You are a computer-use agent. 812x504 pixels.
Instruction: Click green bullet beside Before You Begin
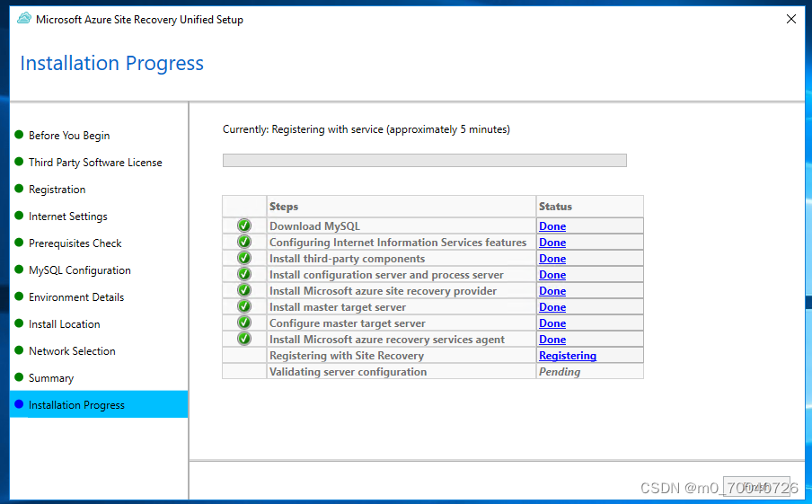tap(19, 135)
